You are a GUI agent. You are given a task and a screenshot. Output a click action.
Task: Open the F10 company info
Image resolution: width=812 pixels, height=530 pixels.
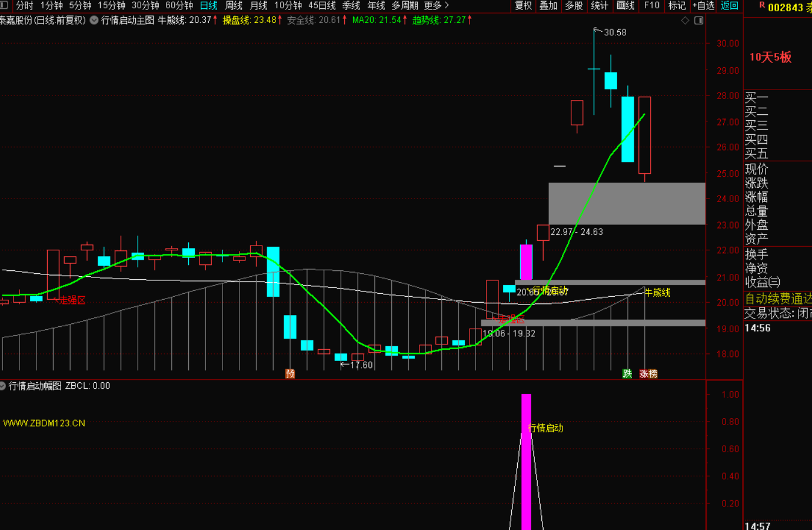651,6
